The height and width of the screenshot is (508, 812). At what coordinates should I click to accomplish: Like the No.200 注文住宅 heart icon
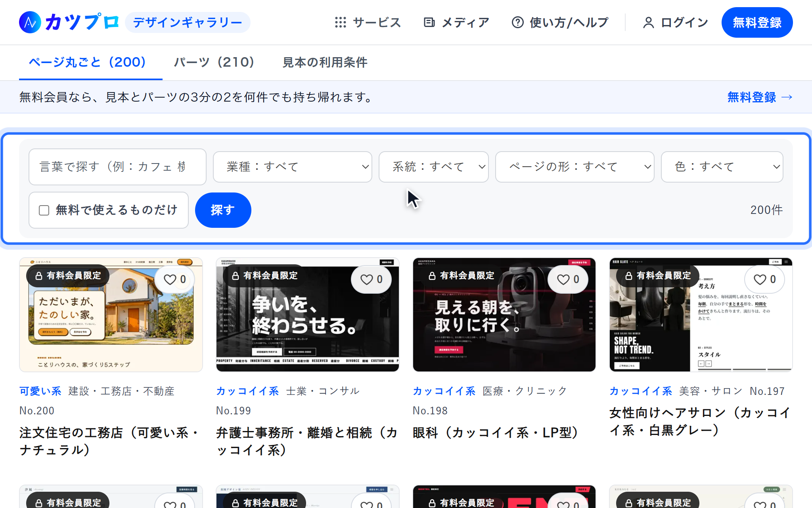coord(170,279)
